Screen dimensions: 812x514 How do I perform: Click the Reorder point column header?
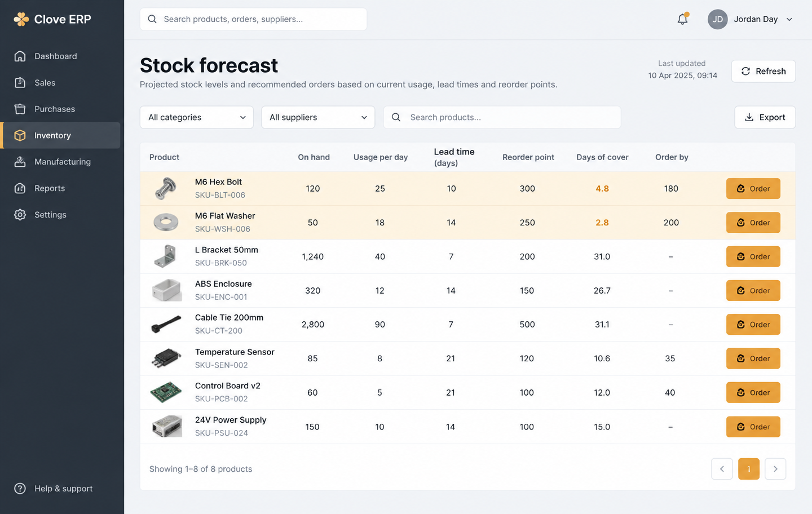(x=528, y=157)
